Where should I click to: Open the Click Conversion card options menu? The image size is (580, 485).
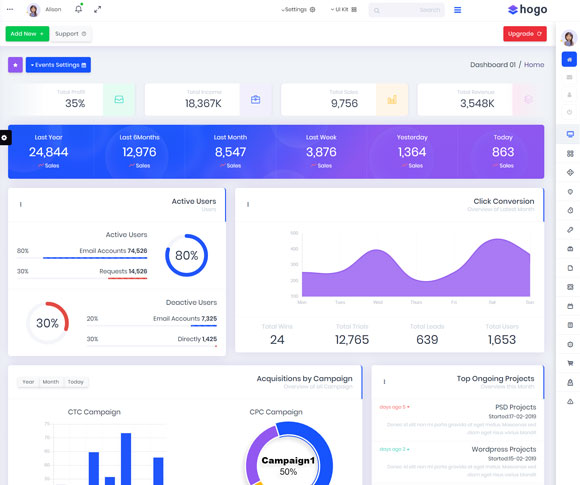tap(248, 204)
